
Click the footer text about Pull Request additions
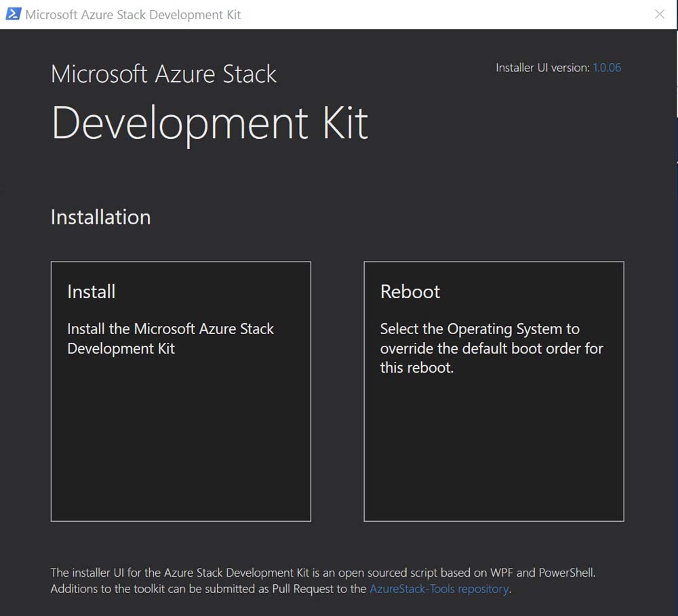[x=209, y=589]
